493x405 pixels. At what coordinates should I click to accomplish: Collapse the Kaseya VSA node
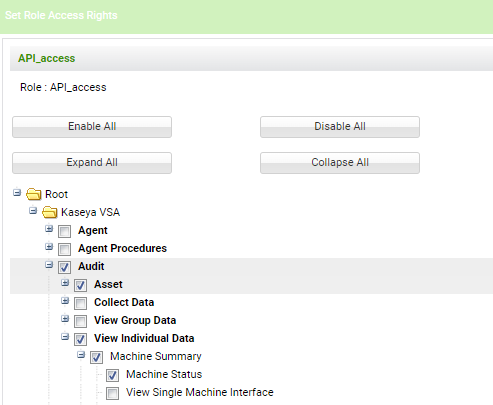click(33, 211)
